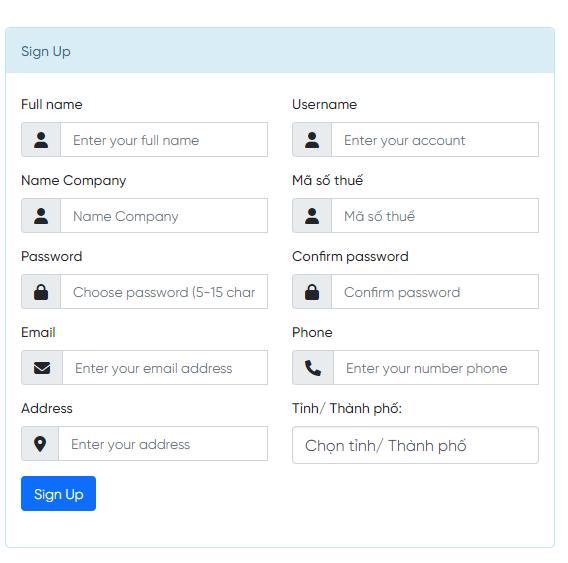Image resolution: width=568 pixels, height=563 pixels.
Task: Focus the 'Enter your number phone' field
Action: 436,368
